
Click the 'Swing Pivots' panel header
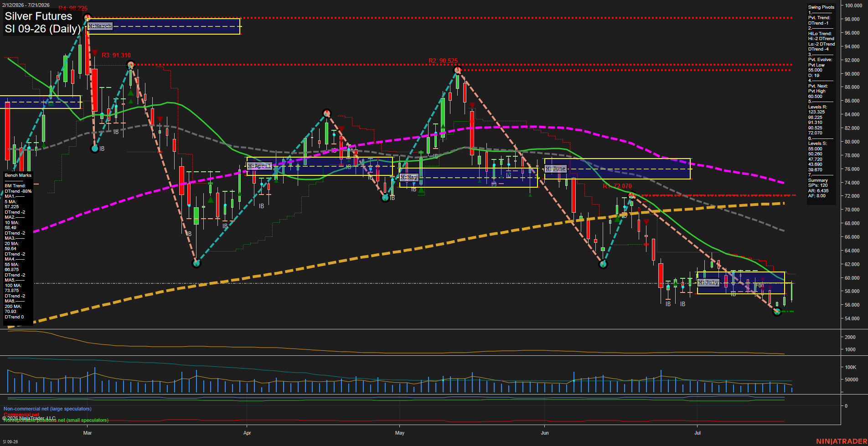pos(821,7)
